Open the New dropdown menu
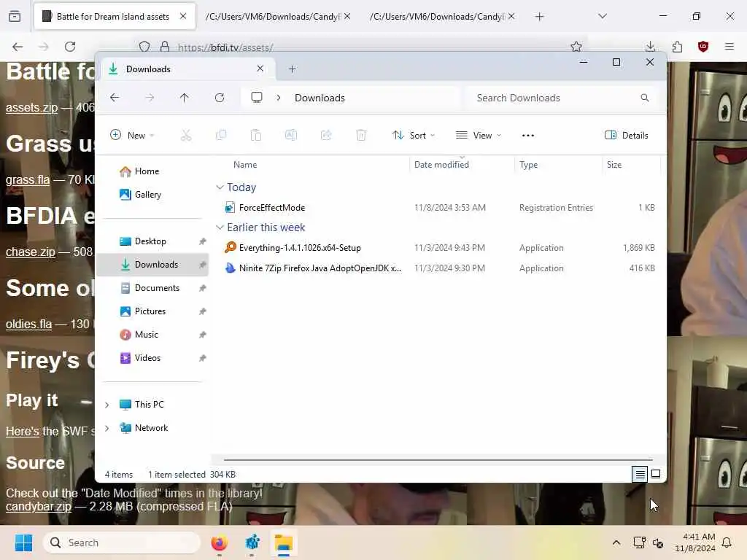 tap(132, 135)
